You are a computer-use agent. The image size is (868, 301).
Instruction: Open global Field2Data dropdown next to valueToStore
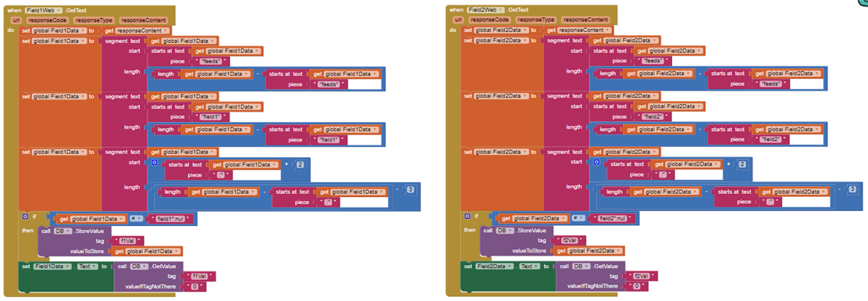(594, 252)
